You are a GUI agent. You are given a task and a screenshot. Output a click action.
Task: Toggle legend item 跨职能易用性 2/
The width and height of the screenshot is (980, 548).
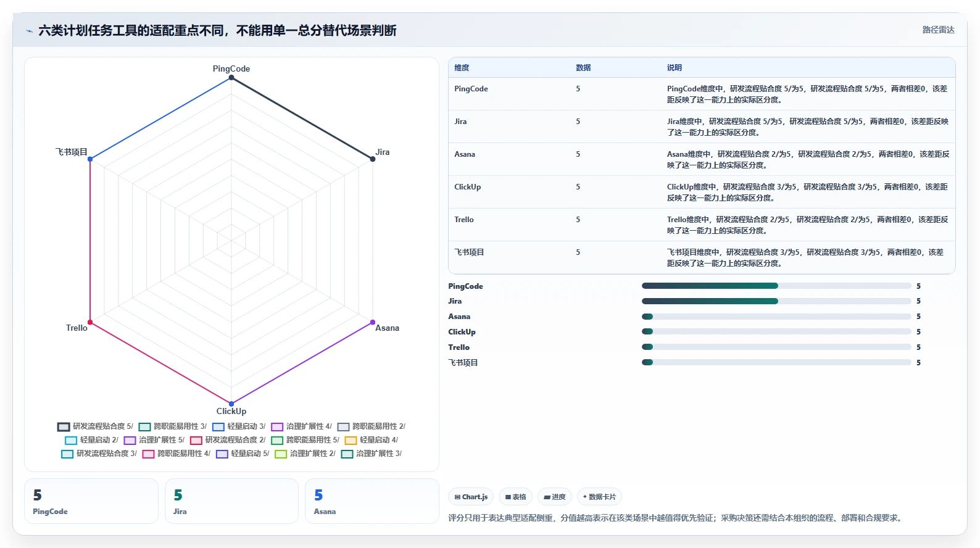[x=372, y=426]
